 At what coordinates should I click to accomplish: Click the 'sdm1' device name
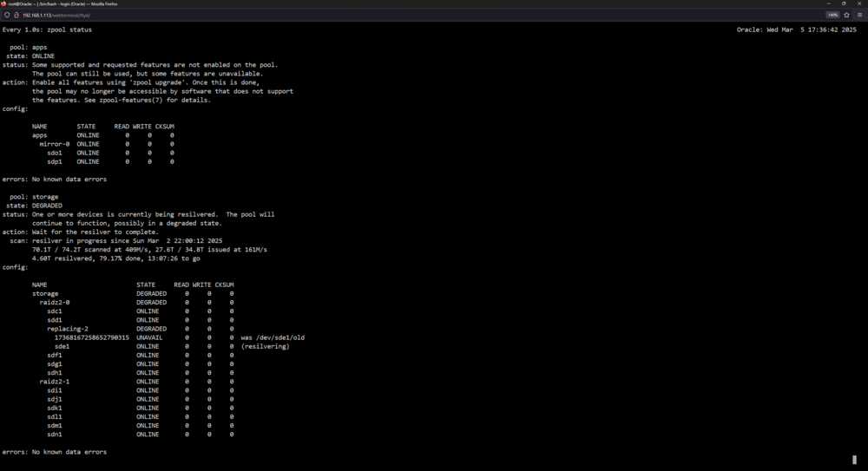click(x=54, y=426)
